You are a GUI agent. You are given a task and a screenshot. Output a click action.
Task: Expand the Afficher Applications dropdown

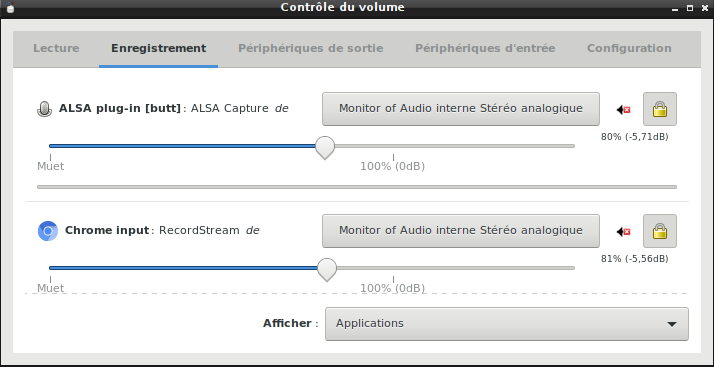(x=507, y=324)
